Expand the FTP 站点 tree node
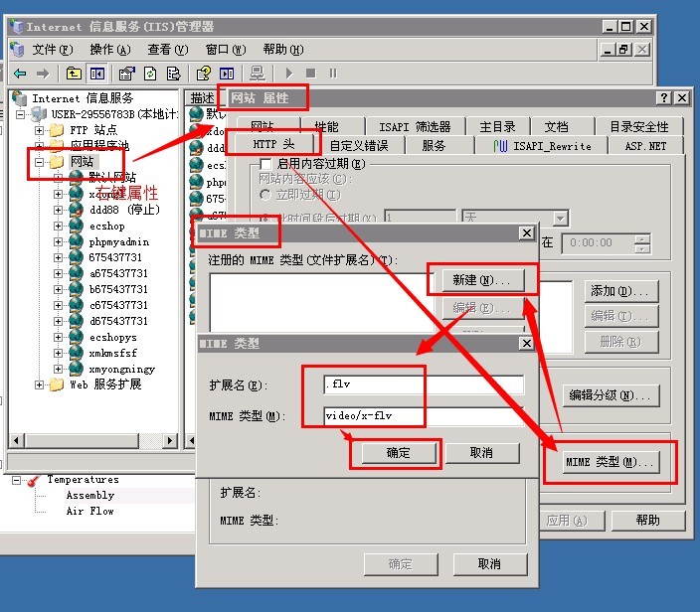 tap(40, 130)
